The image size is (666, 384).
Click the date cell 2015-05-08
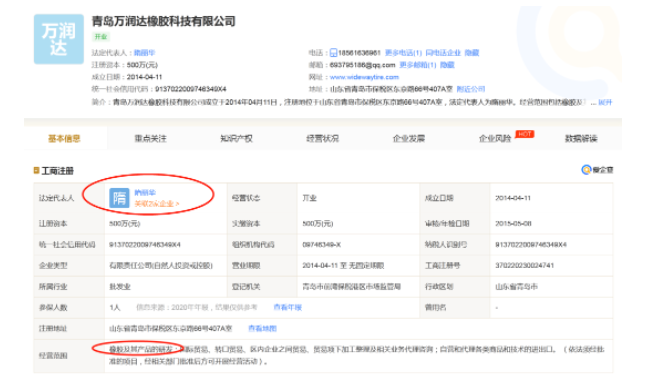point(513,223)
